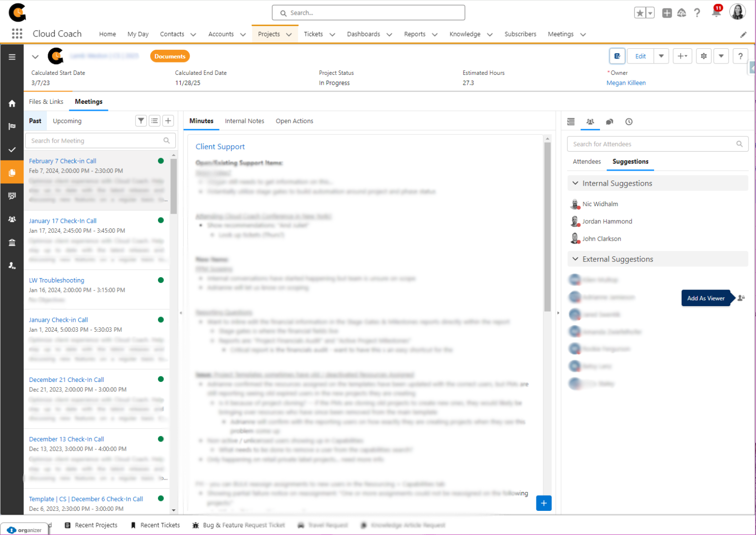
Task: Open the notification bell showing 11 alerts
Action: [716, 14]
